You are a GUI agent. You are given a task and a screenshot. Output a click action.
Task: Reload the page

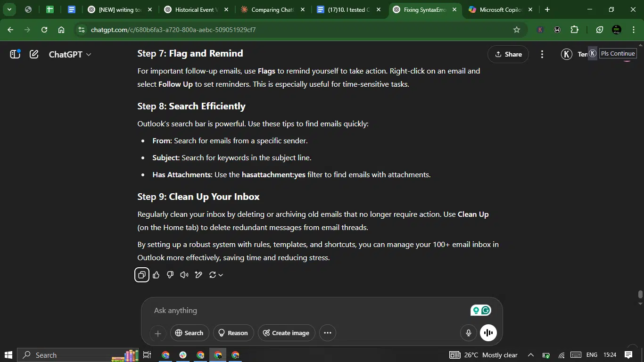[x=44, y=30]
